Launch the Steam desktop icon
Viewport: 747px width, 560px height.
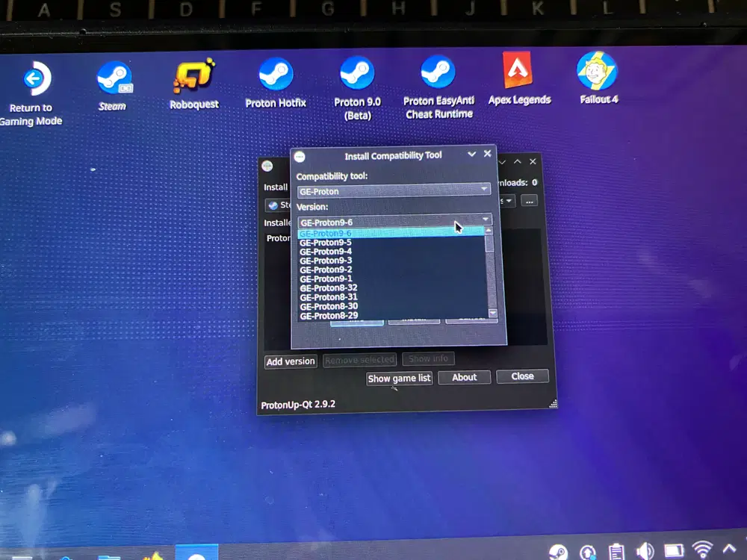pyautogui.click(x=114, y=86)
